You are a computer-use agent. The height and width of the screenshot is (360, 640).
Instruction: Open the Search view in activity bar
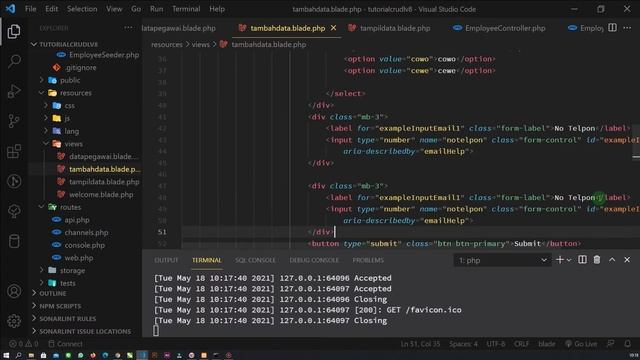(x=14, y=61)
